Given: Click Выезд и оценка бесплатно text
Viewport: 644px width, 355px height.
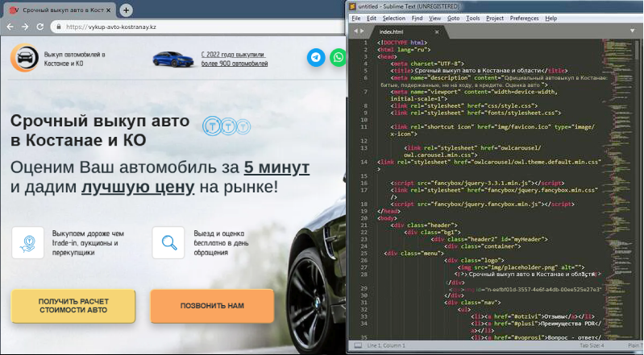Looking at the screenshot, I should pyautogui.click(x=221, y=243).
